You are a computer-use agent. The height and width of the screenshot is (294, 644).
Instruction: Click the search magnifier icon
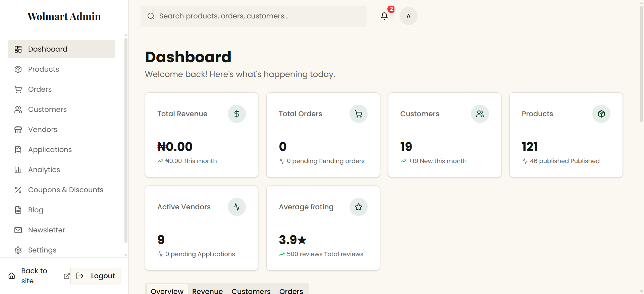[151, 16]
